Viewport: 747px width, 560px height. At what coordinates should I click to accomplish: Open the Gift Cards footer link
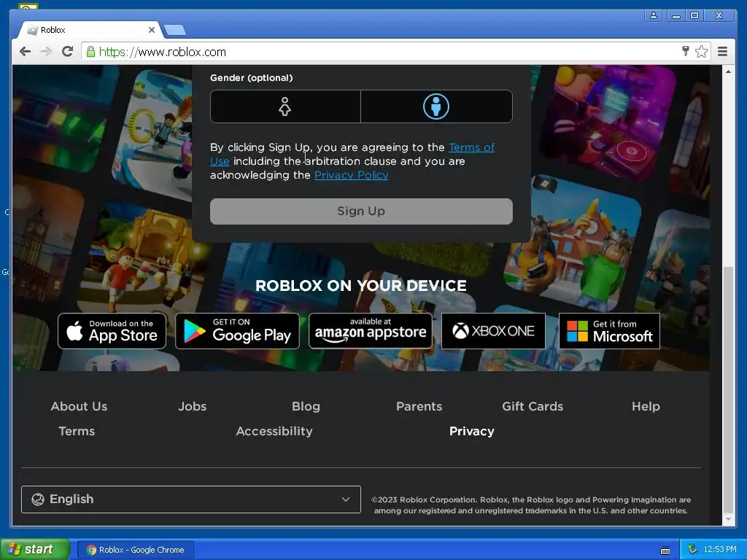(533, 406)
